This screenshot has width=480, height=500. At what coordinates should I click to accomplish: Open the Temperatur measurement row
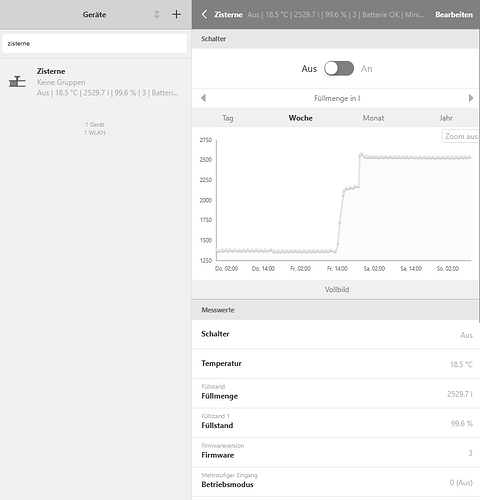(336, 364)
